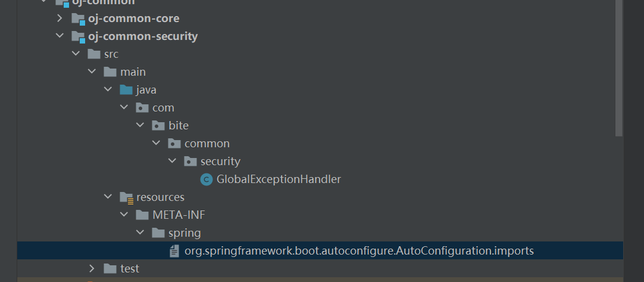Image resolution: width=644 pixels, height=282 pixels.
Task: Select org.springframework.boot.autoconfigure.AutoConfiguration.imports file
Action: (x=359, y=251)
